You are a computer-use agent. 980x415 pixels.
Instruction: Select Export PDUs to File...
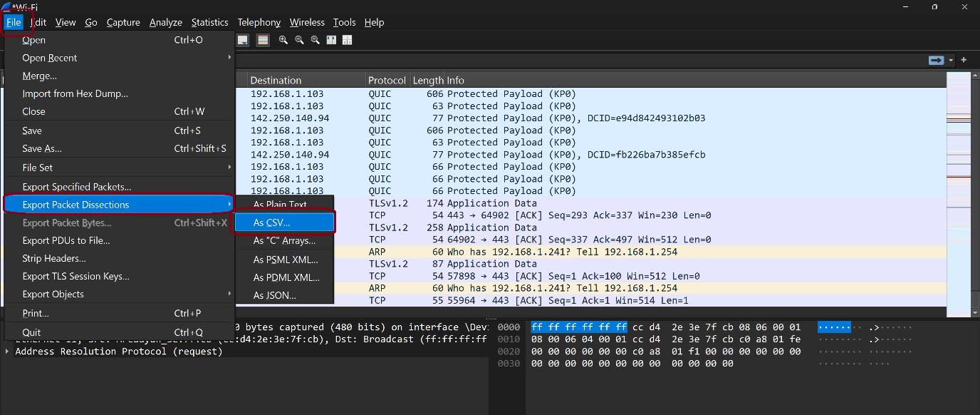pyautogui.click(x=120, y=240)
